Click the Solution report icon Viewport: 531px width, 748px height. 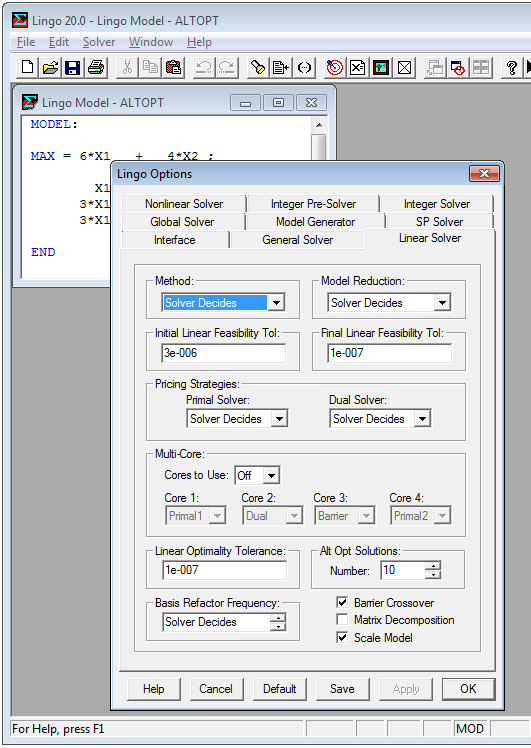click(357, 67)
